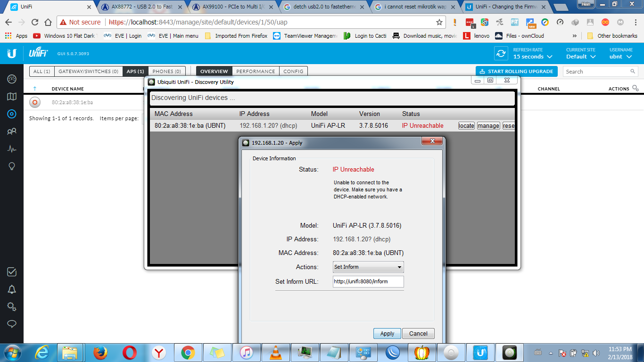The height and width of the screenshot is (362, 644).
Task: Open the Alerts bell icon in the sidebar
Action: (12, 289)
